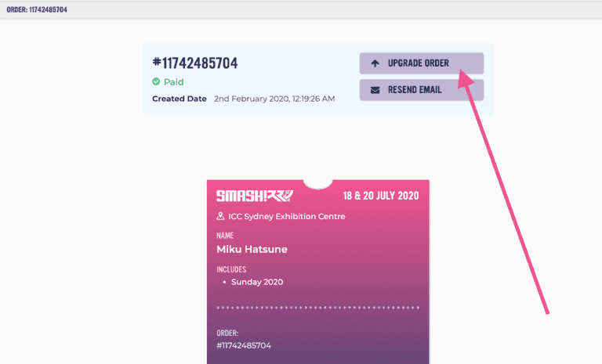602x364 pixels.
Task: Click the SMASH! logo on the ticket
Action: click(x=244, y=196)
